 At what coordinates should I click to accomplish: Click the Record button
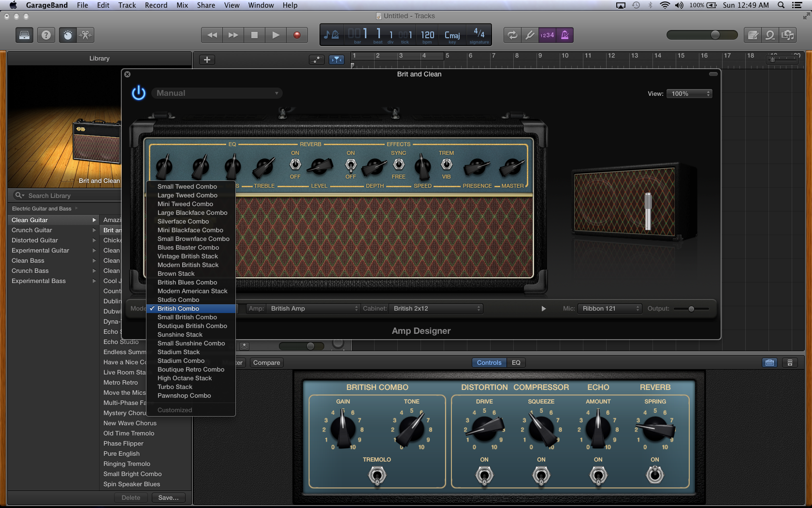tap(297, 35)
